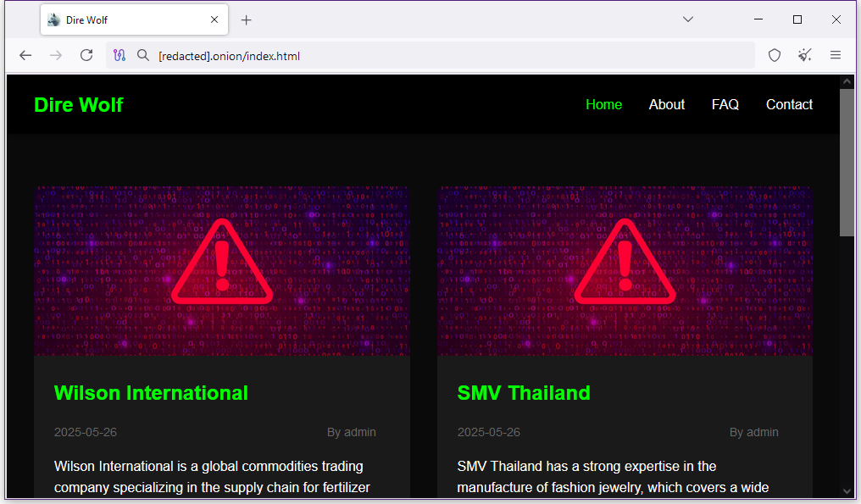Open a new tab with the plus button
This screenshot has height=504, width=861.
coord(246,20)
